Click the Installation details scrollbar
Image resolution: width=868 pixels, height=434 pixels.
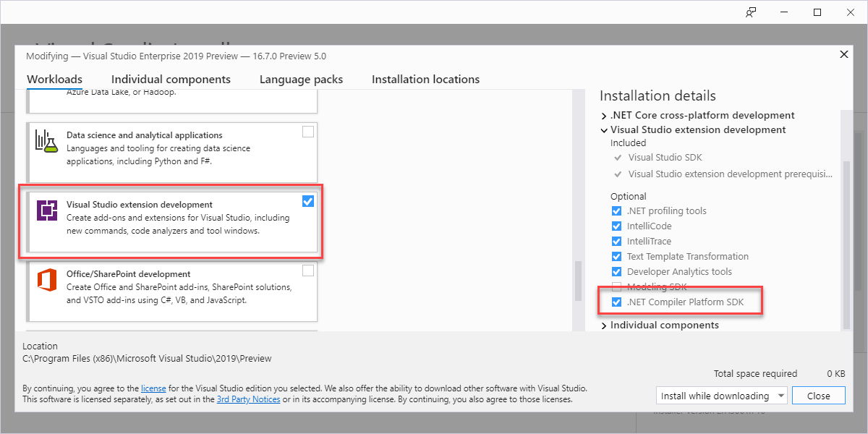pyautogui.click(x=846, y=244)
